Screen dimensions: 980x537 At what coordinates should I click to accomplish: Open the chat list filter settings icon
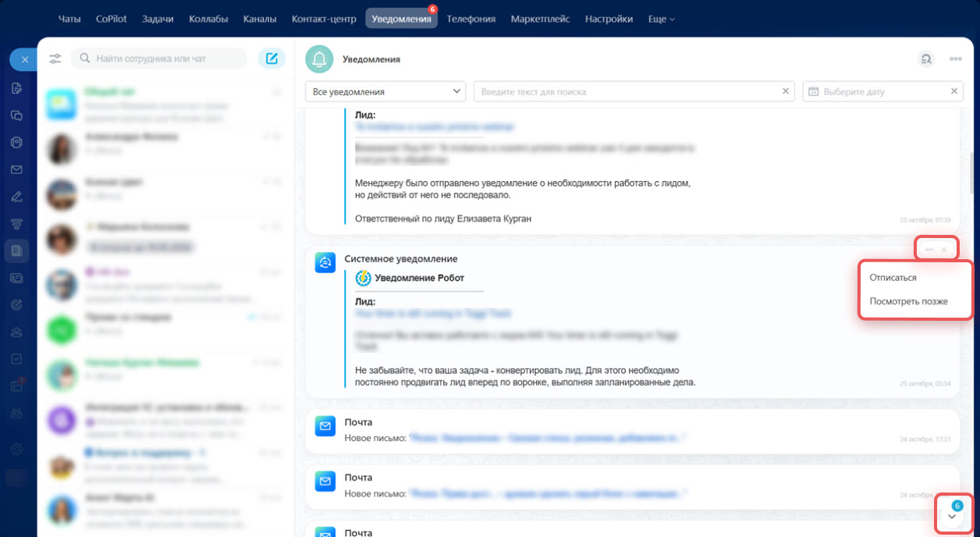pyautogui.click(x=55, y=59)
